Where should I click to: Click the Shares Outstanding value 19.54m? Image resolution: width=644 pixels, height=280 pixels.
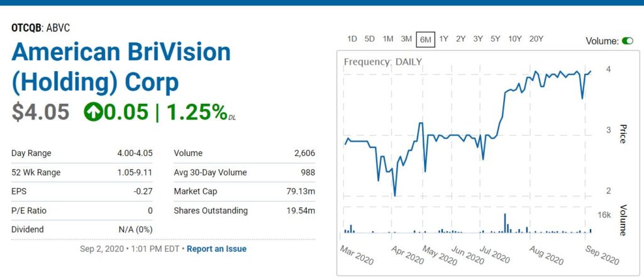coord(301,211)
